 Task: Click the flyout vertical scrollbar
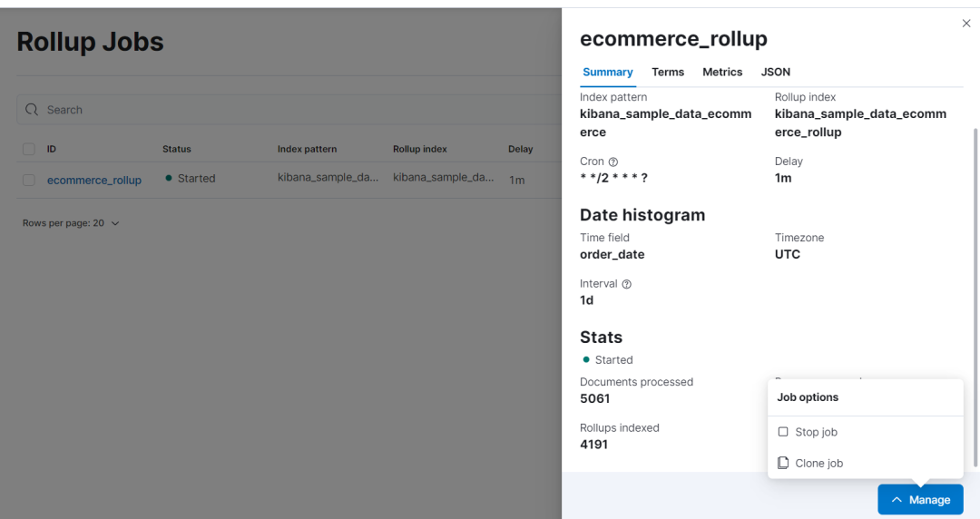(x=975, y=297)
